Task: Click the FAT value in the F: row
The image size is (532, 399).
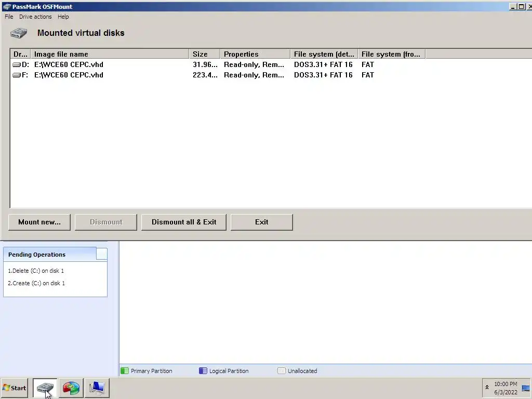Action: 367,75
